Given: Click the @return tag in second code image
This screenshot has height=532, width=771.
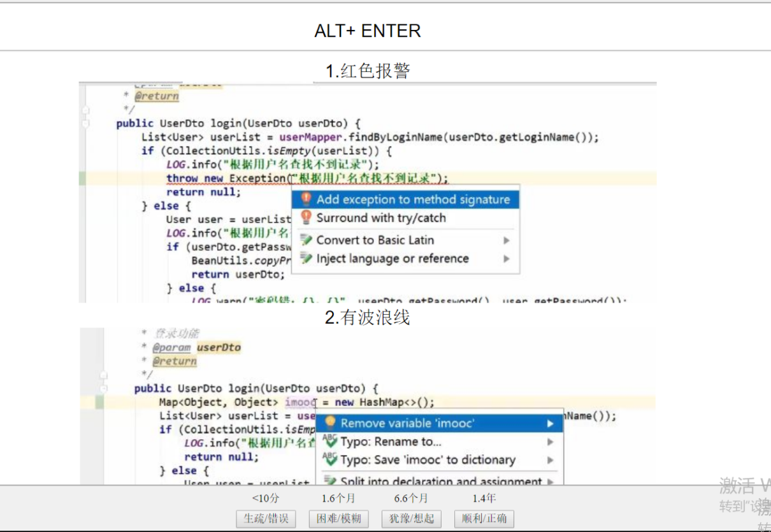Looking at the screenshot, I should pos(175,361).
